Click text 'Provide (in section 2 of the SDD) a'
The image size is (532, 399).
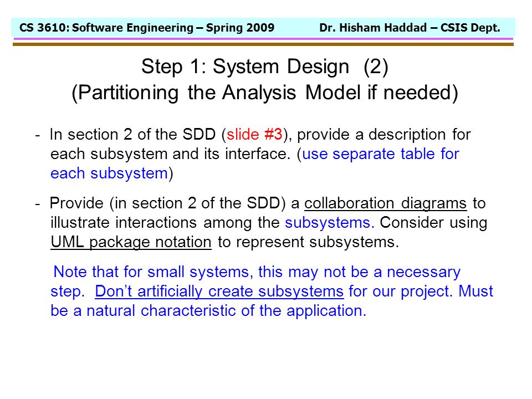[x=175, y=203]
